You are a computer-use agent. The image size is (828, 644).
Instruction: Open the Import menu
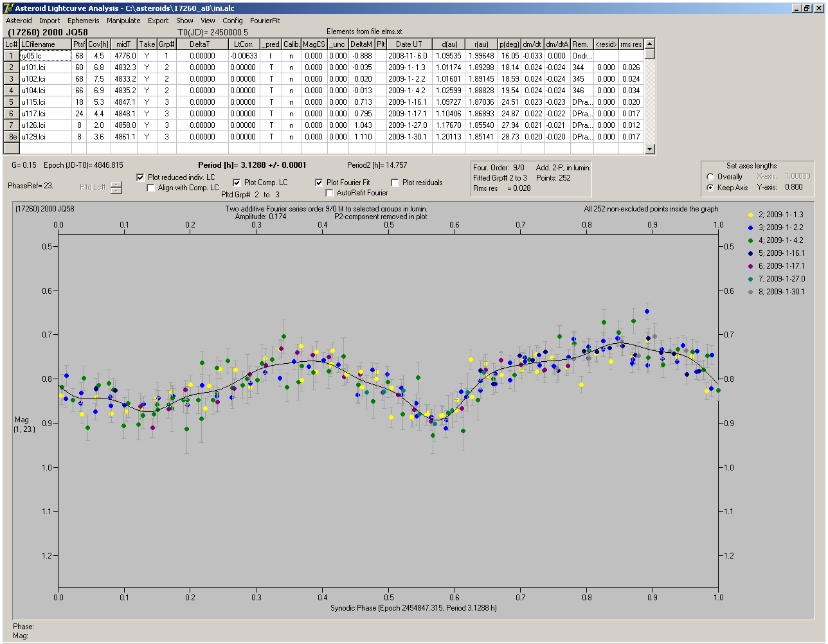(50, 21)
